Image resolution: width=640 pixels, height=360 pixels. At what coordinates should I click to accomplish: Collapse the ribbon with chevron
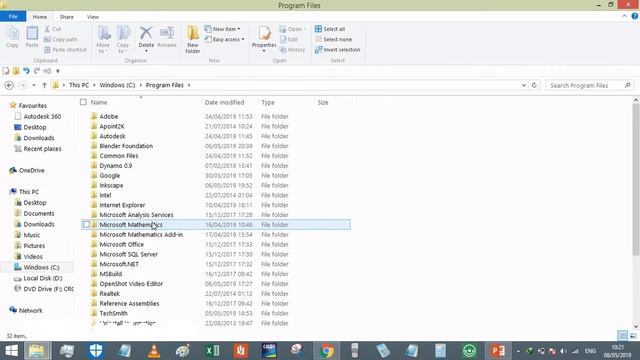pos(624,16)
